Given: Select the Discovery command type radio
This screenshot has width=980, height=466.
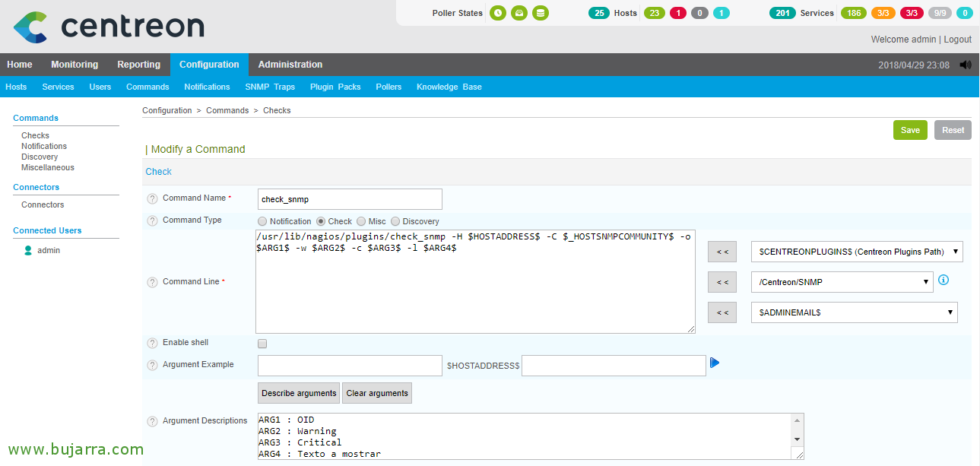Looking at the screenshot, I should tap(395, 221).
